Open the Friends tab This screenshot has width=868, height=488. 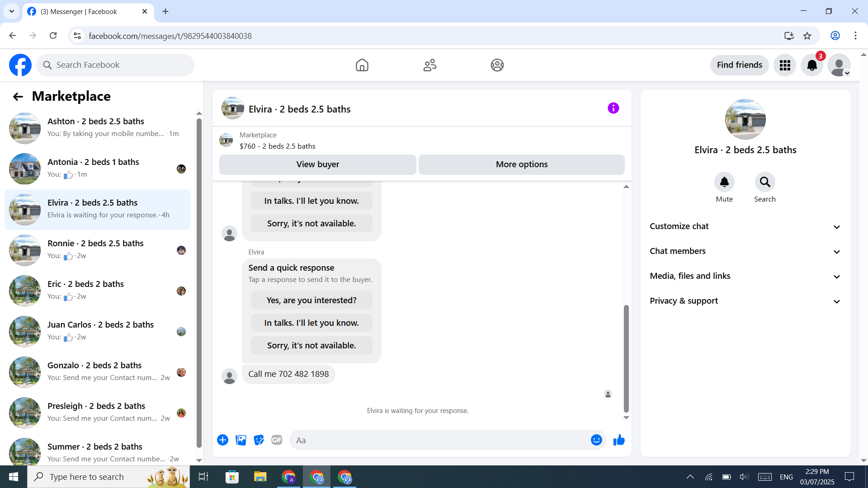click(x=429, y=65)
